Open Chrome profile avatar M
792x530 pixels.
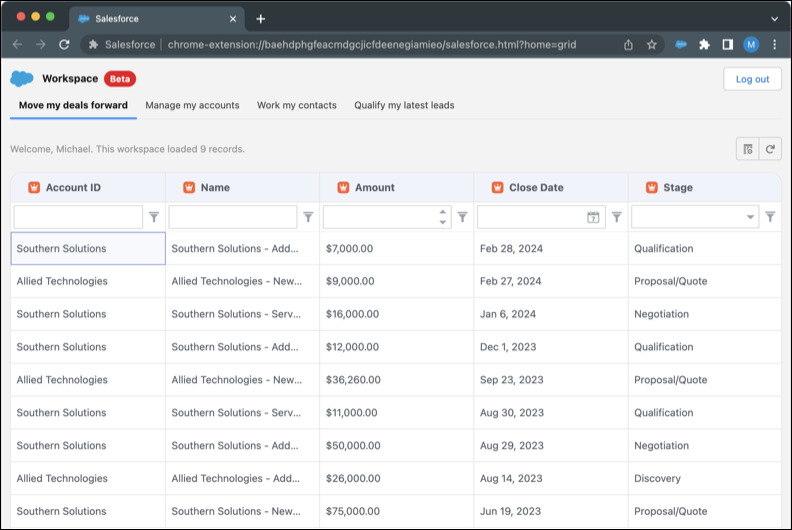click(x=751, y=44)
